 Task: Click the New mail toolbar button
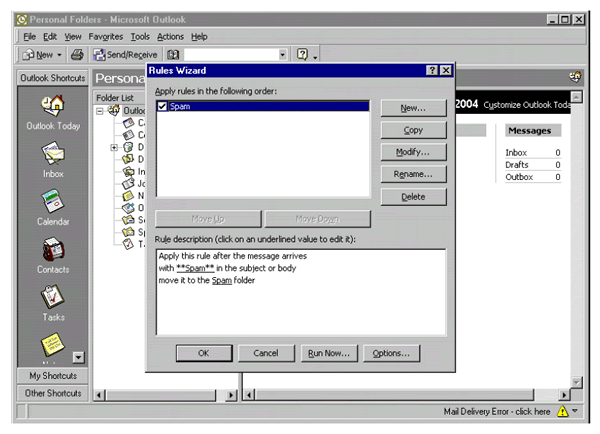[38, 55]
